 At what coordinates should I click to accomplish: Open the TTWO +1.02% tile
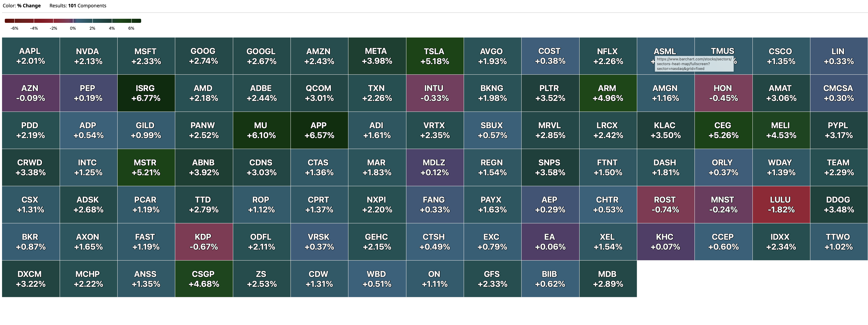839,242
